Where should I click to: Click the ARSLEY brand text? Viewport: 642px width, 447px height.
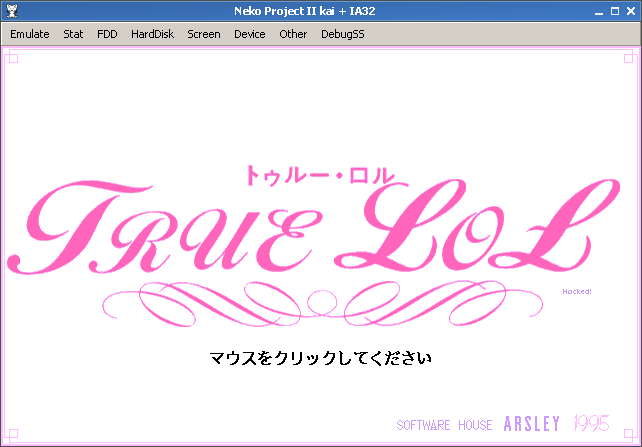pos(532,424)
